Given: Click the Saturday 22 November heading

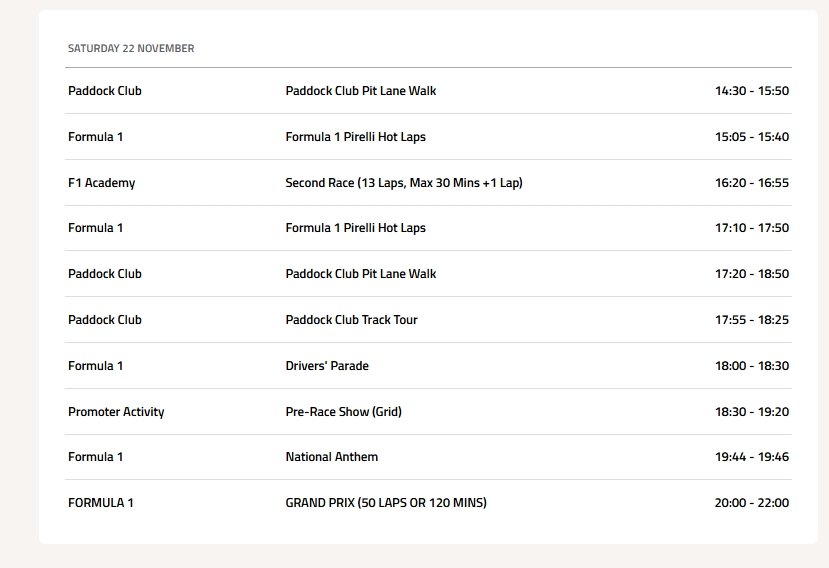Looking at the screenshot, I should (131, 48).
